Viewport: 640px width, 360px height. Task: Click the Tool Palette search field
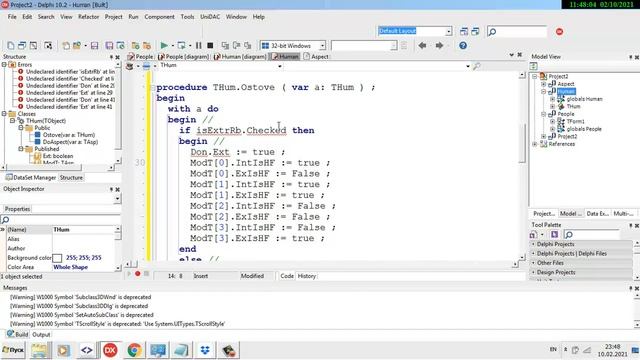(591, 234)
